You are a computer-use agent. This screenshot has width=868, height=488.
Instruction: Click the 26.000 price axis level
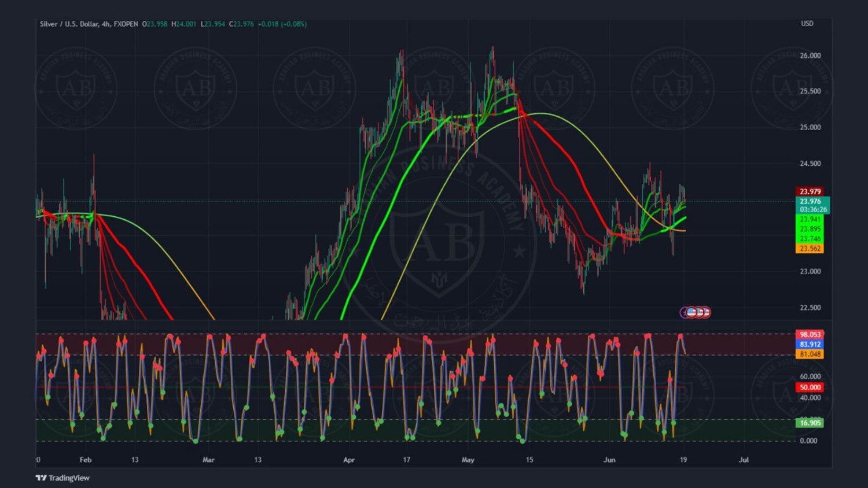pos(810,56)
